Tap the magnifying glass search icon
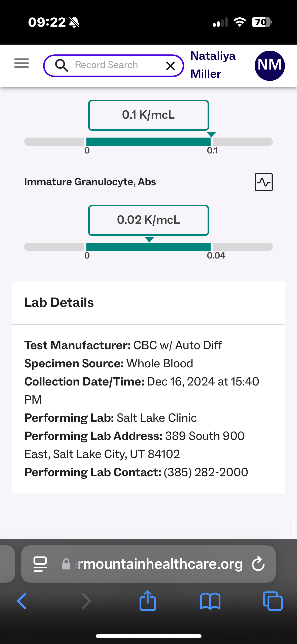 [61, 66]
